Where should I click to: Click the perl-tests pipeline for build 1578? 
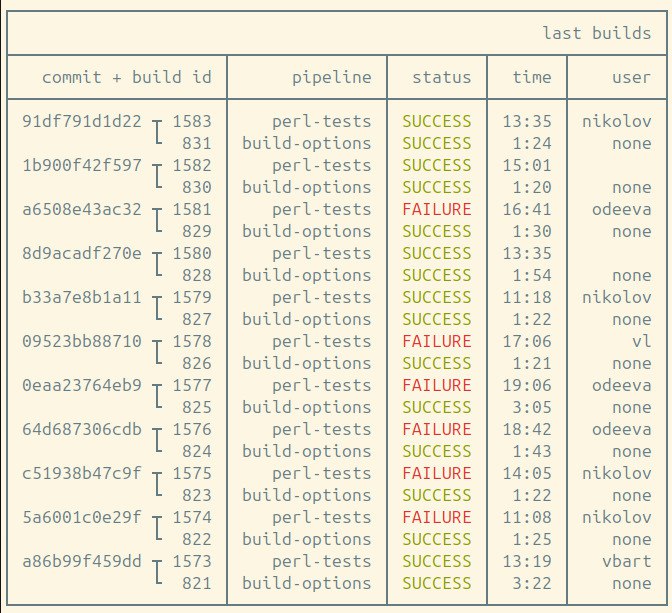(x=321, y=341)
